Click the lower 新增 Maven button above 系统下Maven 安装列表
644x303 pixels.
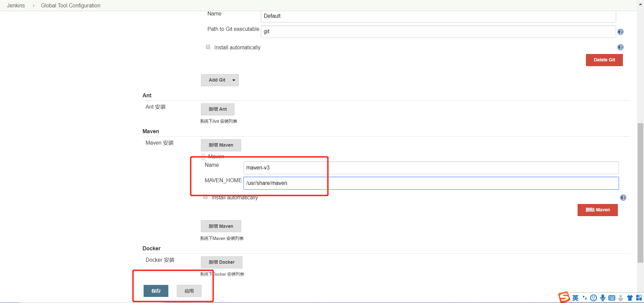coord(221,226)
